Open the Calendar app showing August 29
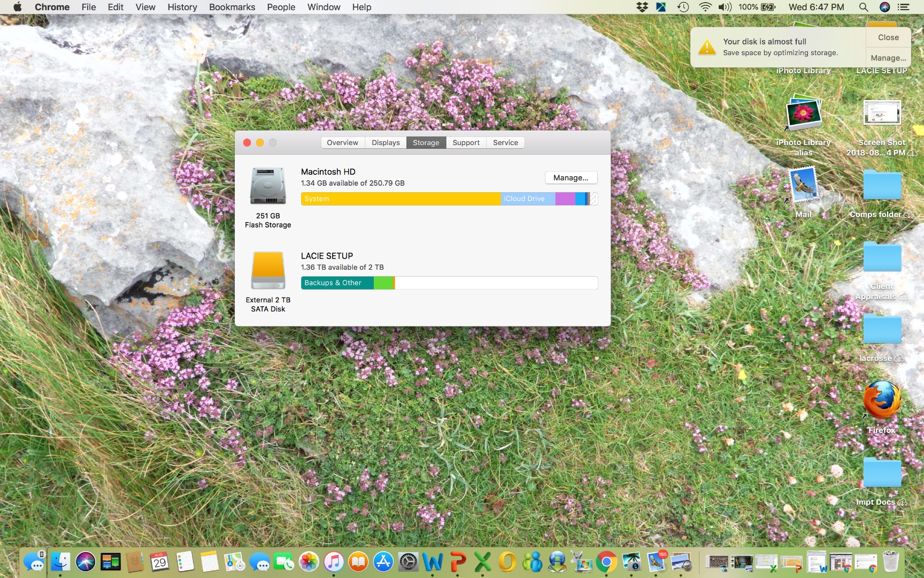The image size is (924, 578). pyautogui.click(x=159, y=562)
